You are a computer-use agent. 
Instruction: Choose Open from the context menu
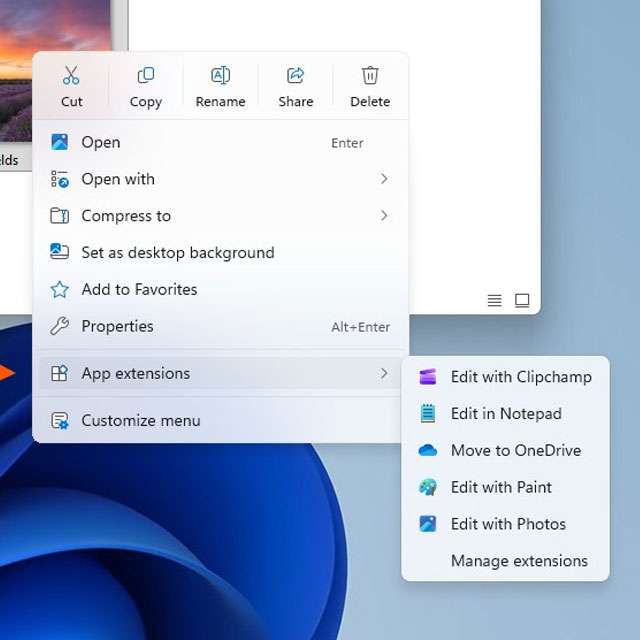click(220, 142)
